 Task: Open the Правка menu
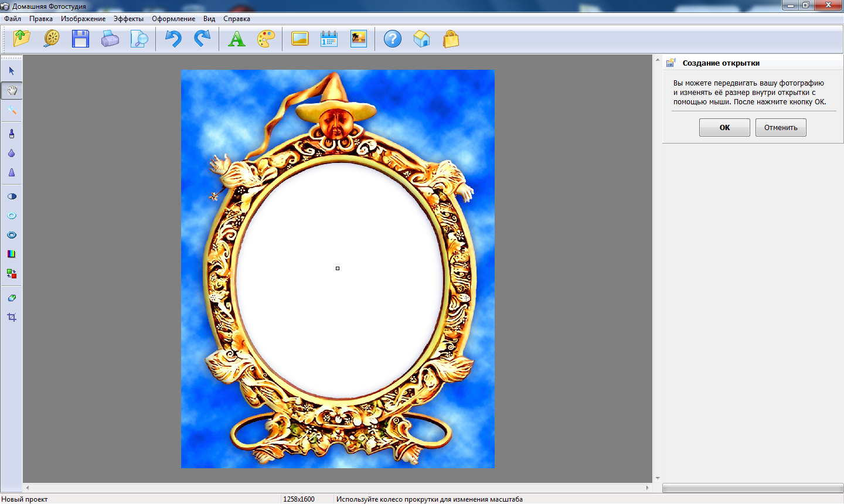41,19
